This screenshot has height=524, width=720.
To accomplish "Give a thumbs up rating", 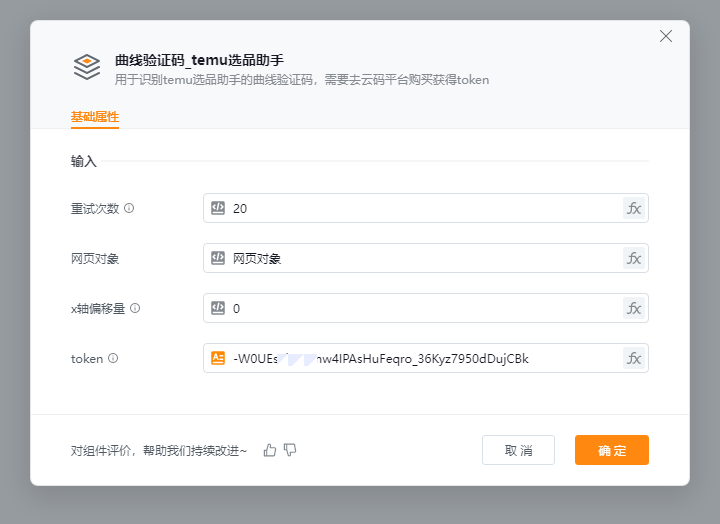I will 270,450.
